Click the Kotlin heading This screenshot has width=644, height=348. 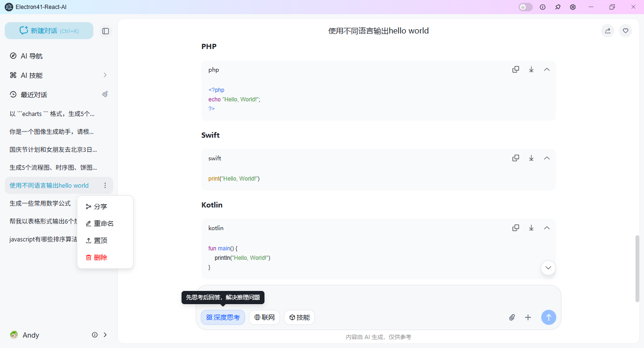tap(212, 205)
